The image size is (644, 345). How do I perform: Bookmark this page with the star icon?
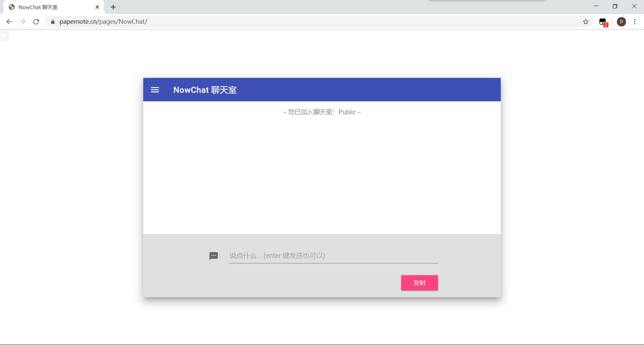(x=586, y=22)
